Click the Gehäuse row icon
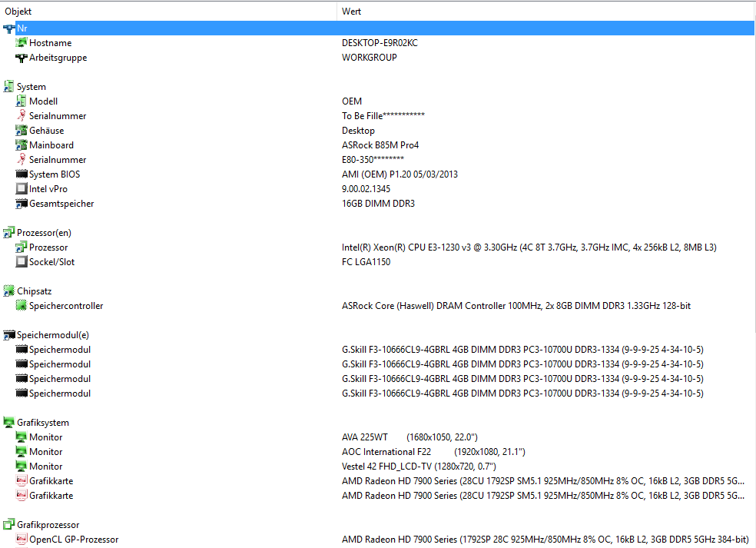This screenshot has height=548, width=756. tap(22, 130)
